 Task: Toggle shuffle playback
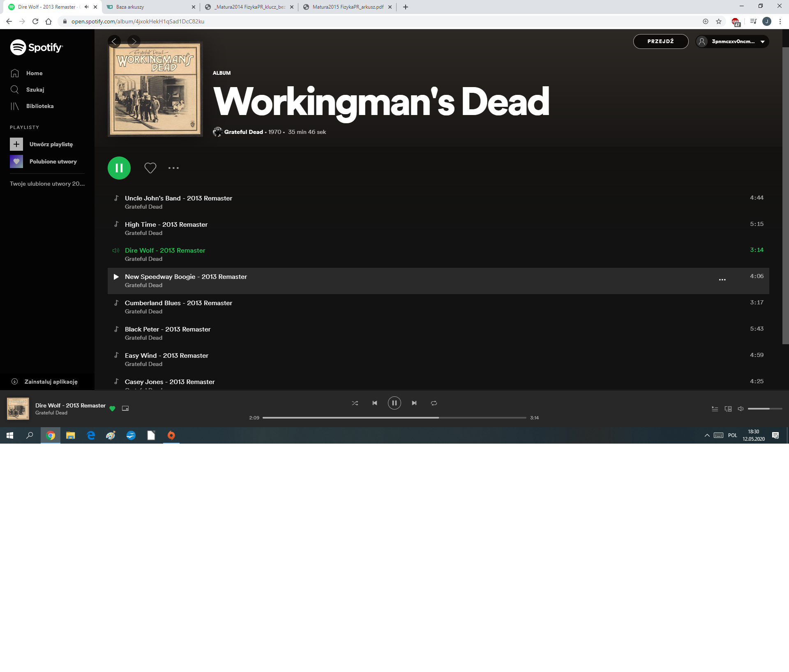click(x=355, y=403)
